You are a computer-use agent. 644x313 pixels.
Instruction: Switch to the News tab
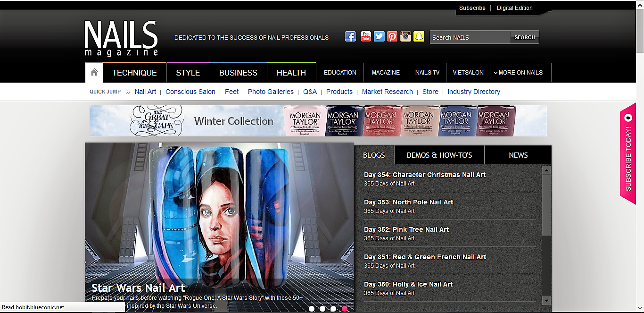point(518,155)
